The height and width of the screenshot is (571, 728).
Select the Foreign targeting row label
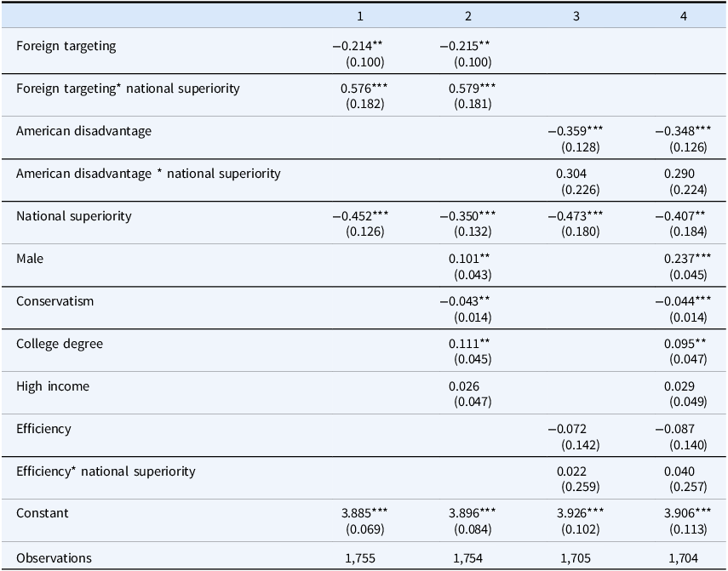[66, 47]
